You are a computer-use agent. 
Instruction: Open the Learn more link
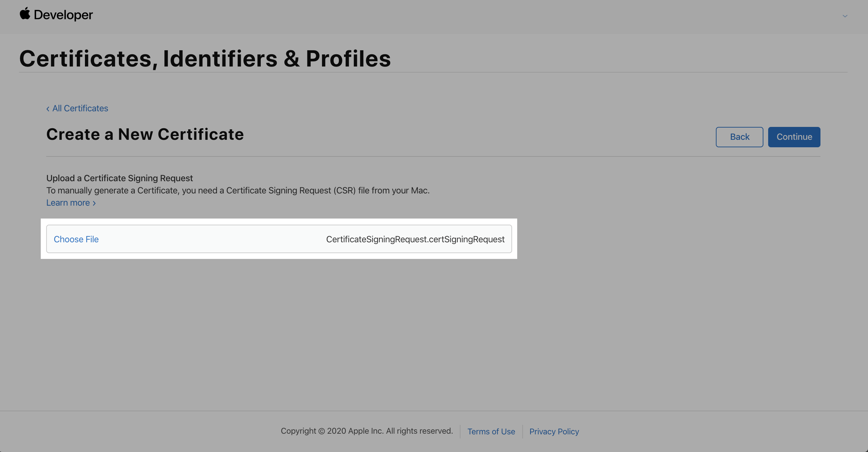tap(68, 203)
